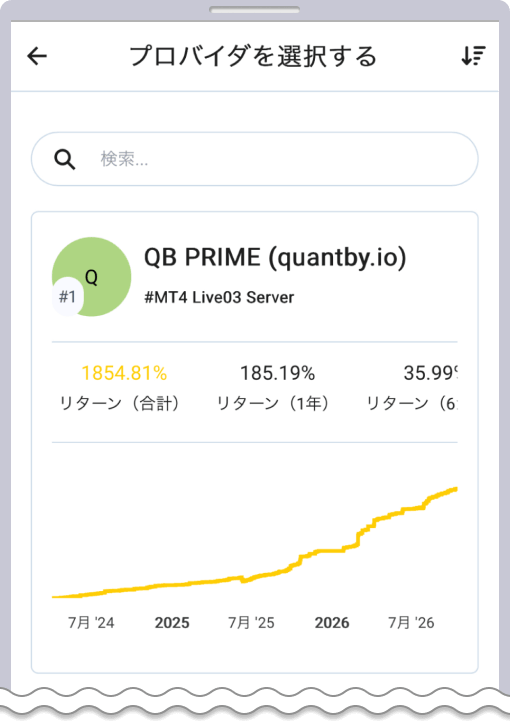Click the 2026 axis label
Image resolution: width=510 pixels, height=725 pixels.
[x=332, y=623]
